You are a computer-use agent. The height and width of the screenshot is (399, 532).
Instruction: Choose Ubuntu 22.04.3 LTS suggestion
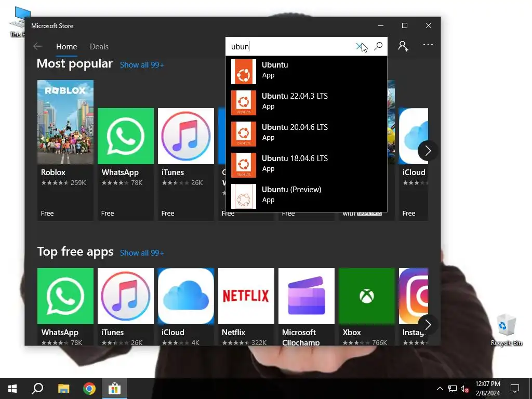(x=307, y=103)
